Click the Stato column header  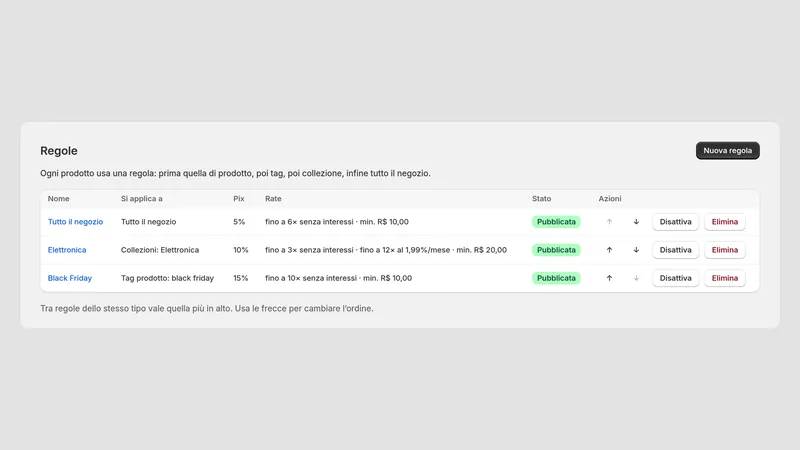541,198
